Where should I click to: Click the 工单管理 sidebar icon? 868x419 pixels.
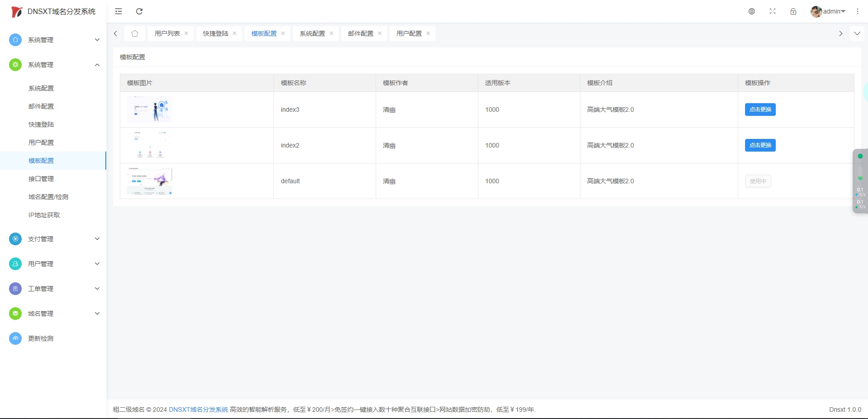[x=15, y=289]
